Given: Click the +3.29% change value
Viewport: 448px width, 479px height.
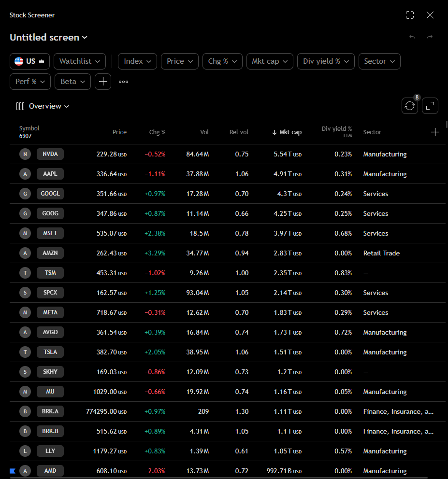Looking at the screenshot, I should coord(155,253).
